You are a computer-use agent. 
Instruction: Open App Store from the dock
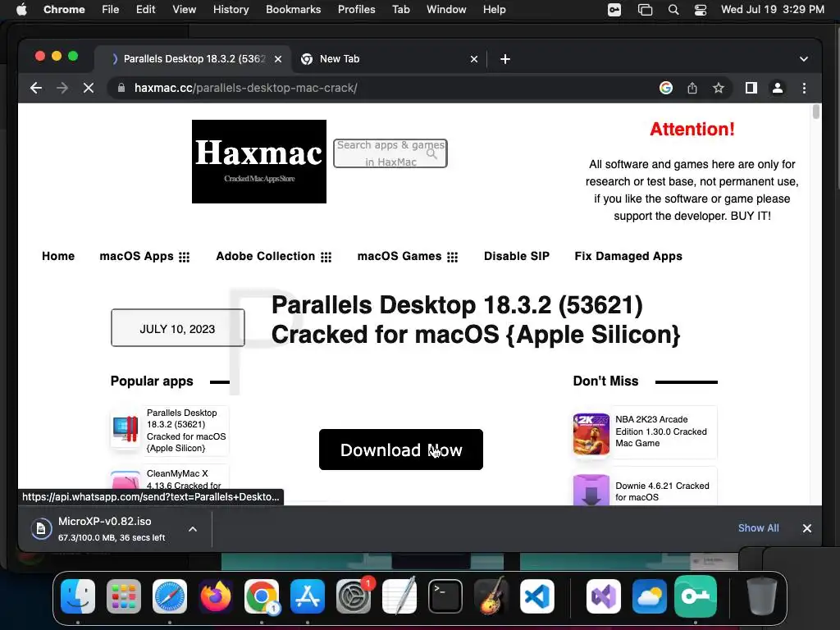pos(308,596)
